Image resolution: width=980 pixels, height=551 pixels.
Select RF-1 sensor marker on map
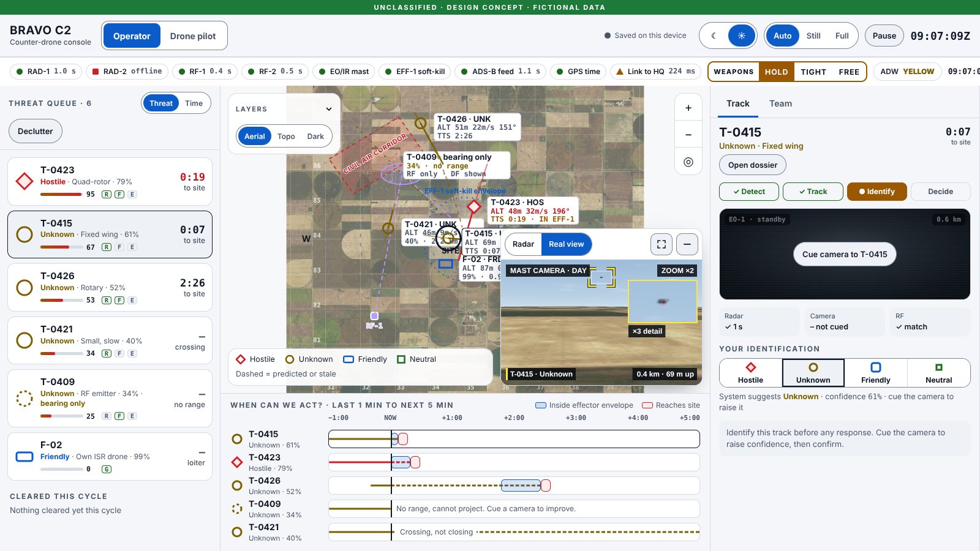374,316
